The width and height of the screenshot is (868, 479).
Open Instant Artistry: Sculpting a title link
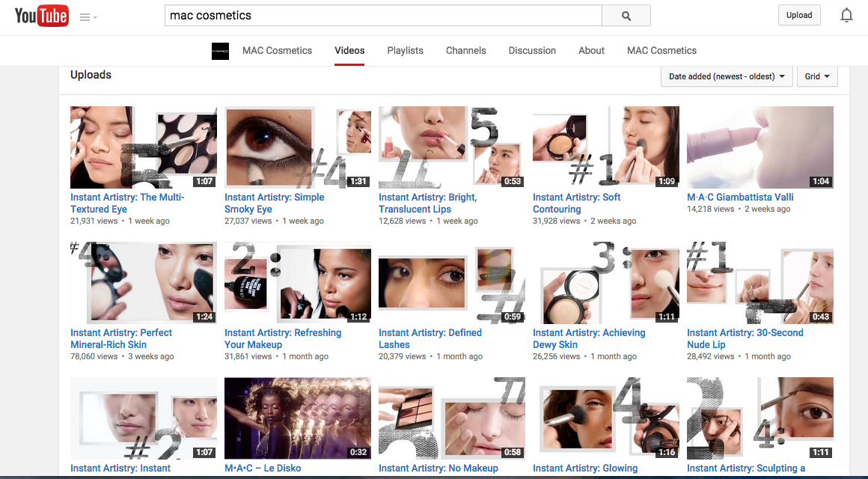point(746,468)
